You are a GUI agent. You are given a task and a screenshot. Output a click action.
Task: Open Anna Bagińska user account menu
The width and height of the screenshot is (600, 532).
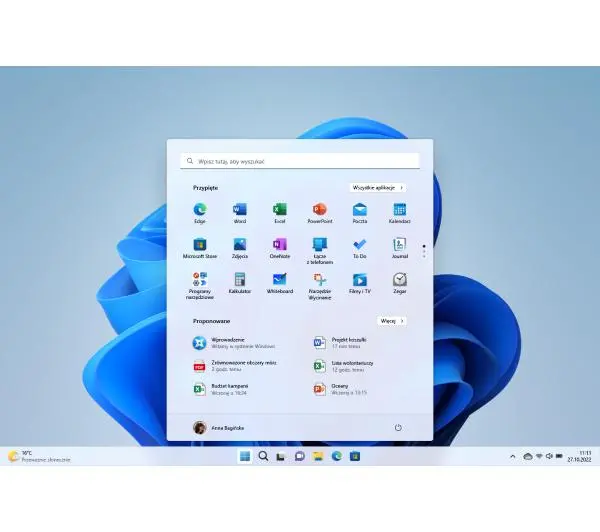[218, 428]
